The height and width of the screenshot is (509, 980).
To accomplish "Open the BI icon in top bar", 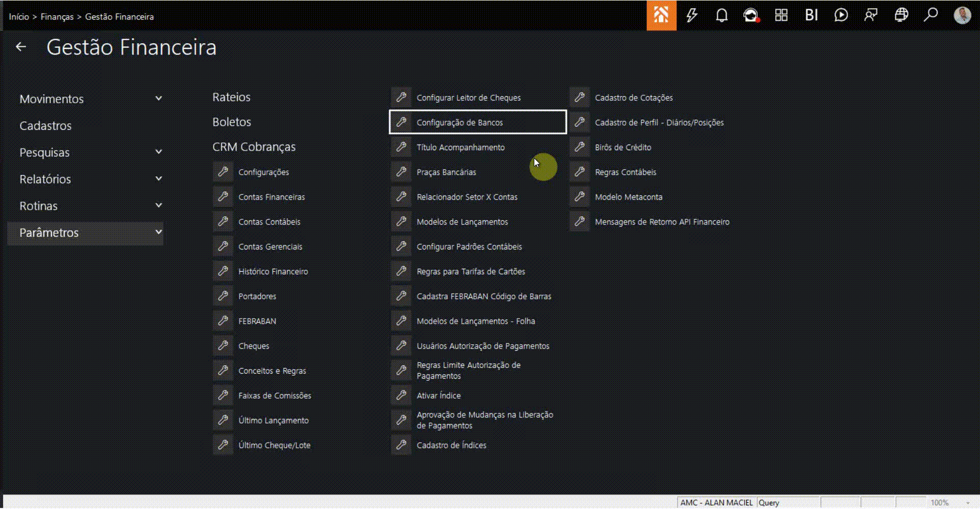I will (x=811, y=15).
